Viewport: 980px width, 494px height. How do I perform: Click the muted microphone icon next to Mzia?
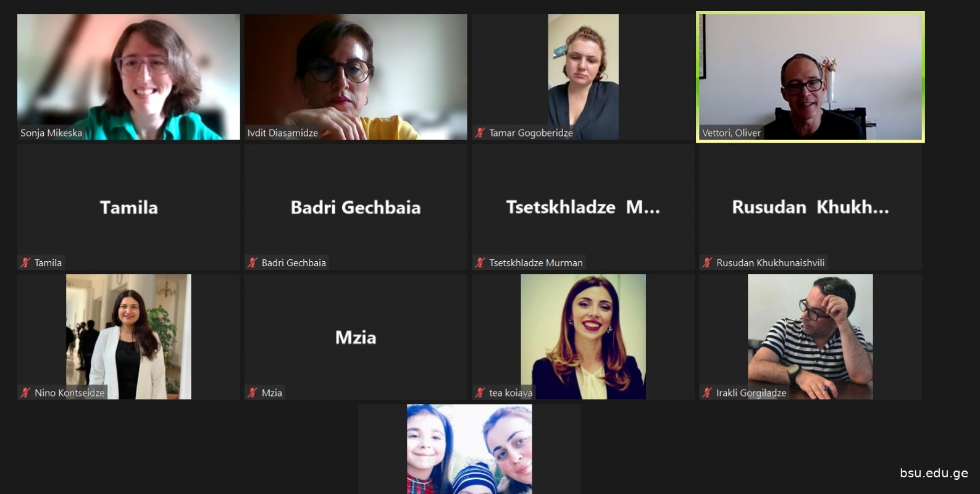pos(252,392)
